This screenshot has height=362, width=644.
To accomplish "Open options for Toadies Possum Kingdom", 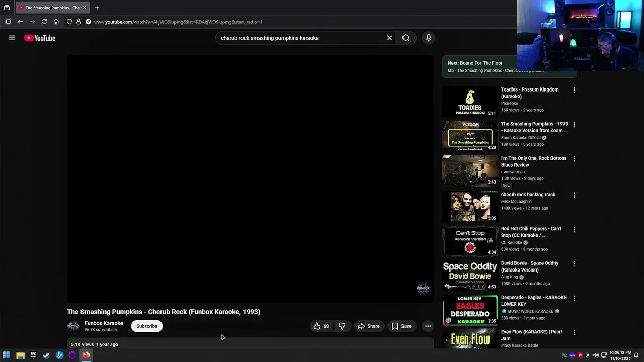I will click(x=574, y=90).
